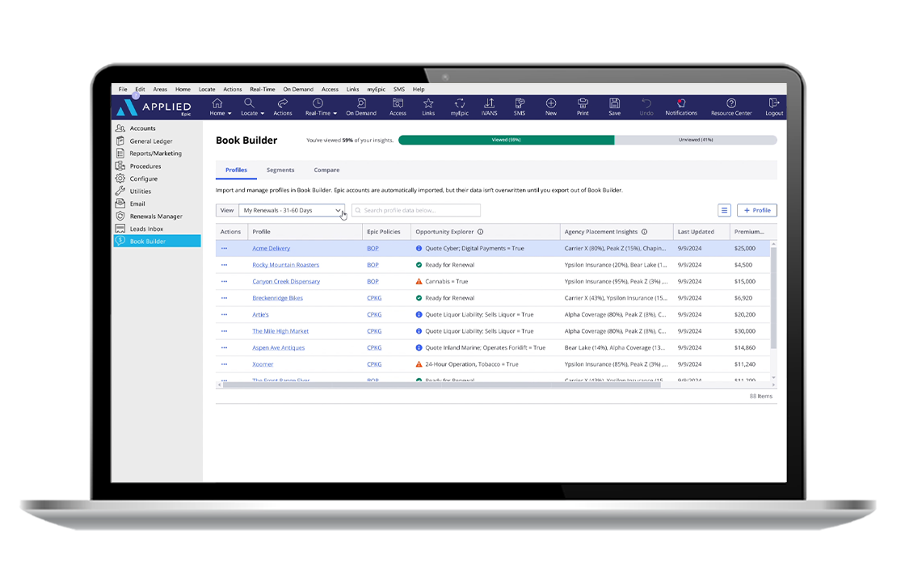Open the Acme Delivery profile link

pyautogui.click(x=271, y=249)
